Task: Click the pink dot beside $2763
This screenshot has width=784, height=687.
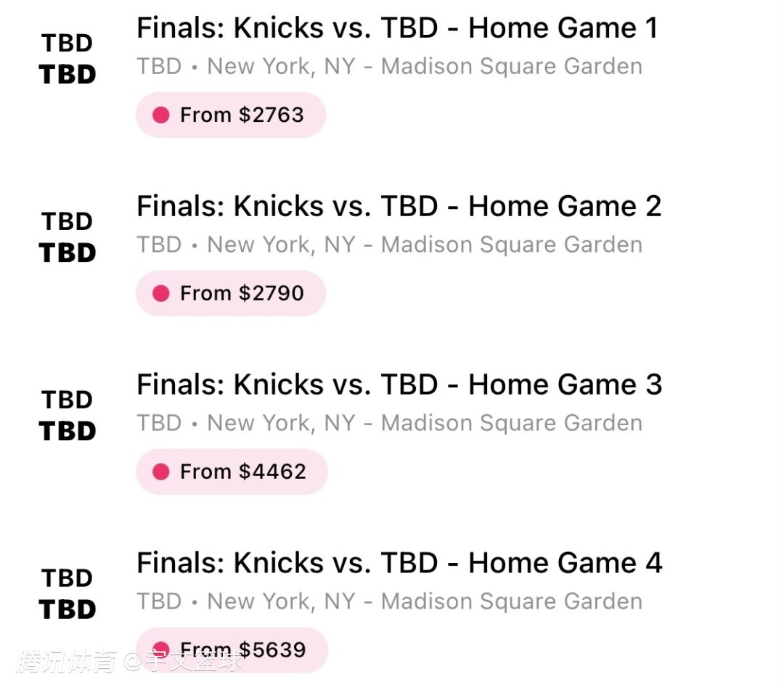Action: tap(161, 115)
